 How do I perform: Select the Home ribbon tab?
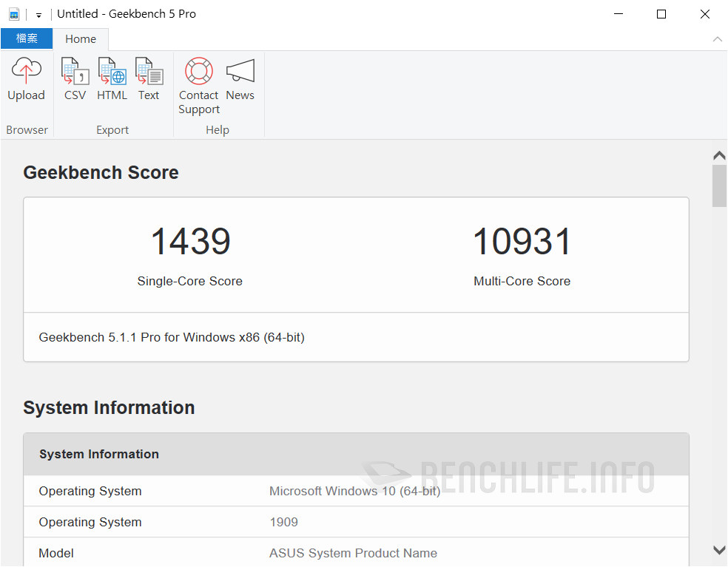click(81, 38)
